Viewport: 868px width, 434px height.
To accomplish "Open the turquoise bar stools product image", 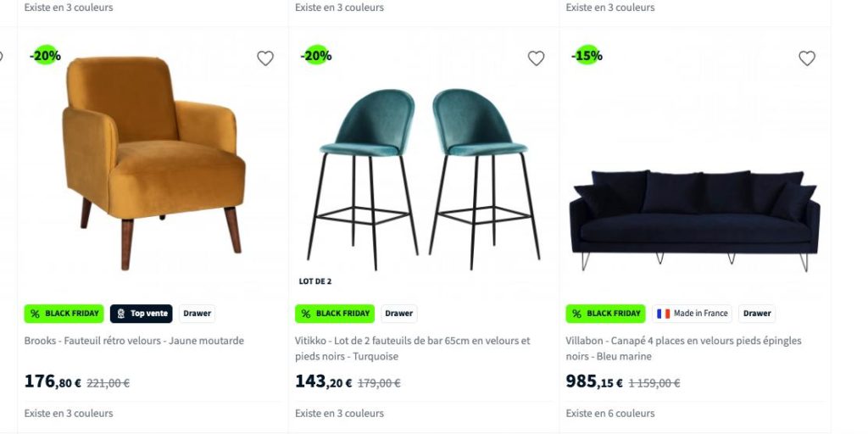I will [424, 179].
